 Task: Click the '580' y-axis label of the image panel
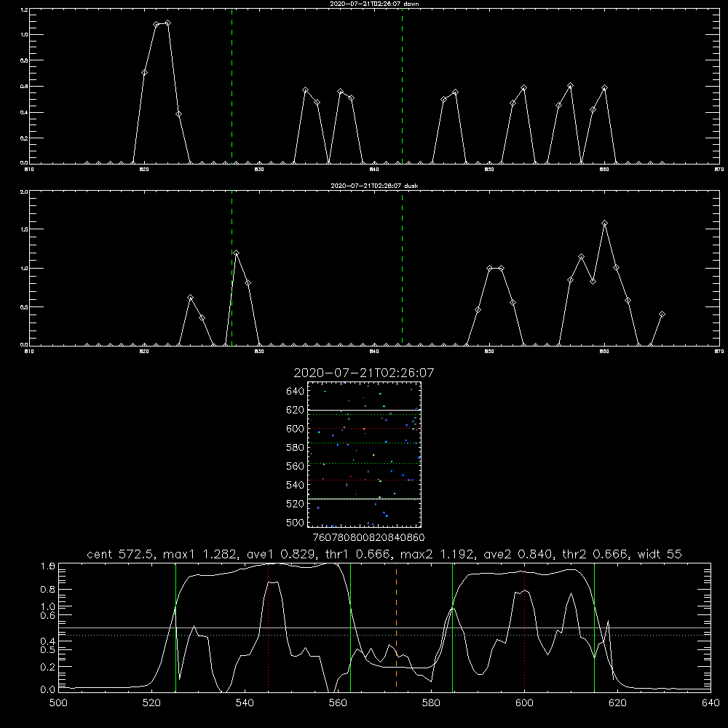click(x=296, y=448)
